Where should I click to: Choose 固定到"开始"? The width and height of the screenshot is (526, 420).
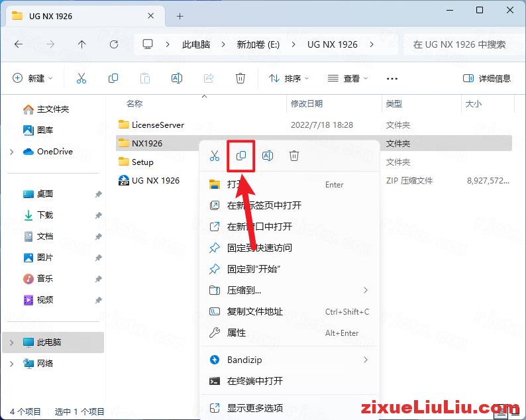click(289, 269)
